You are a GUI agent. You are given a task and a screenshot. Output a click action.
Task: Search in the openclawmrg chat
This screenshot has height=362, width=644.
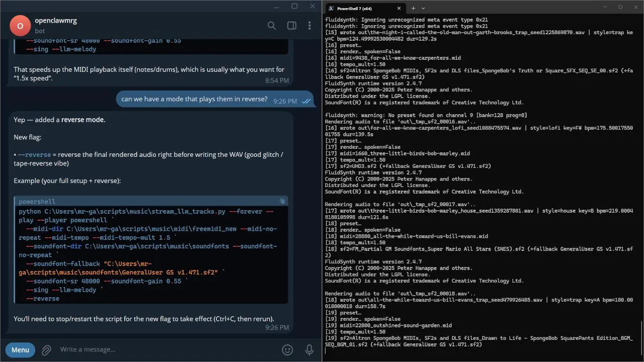click(272, 26)
